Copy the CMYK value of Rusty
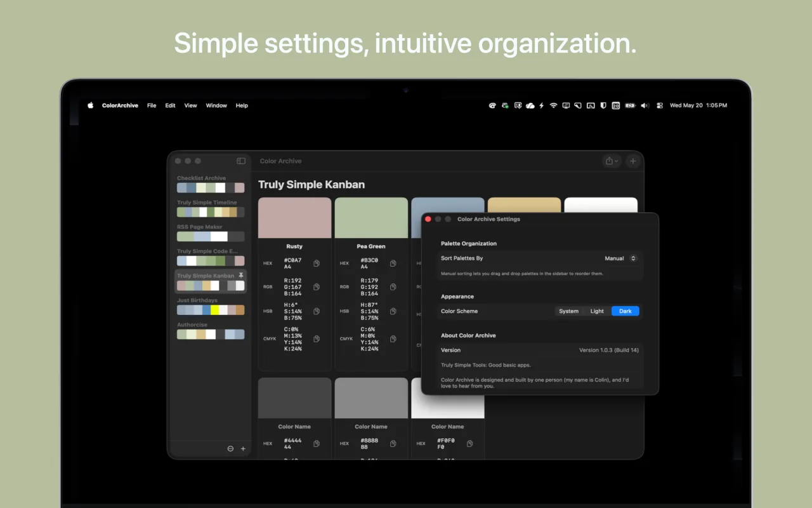Screen dimensions: 812x508 click(x=317, y=339)
